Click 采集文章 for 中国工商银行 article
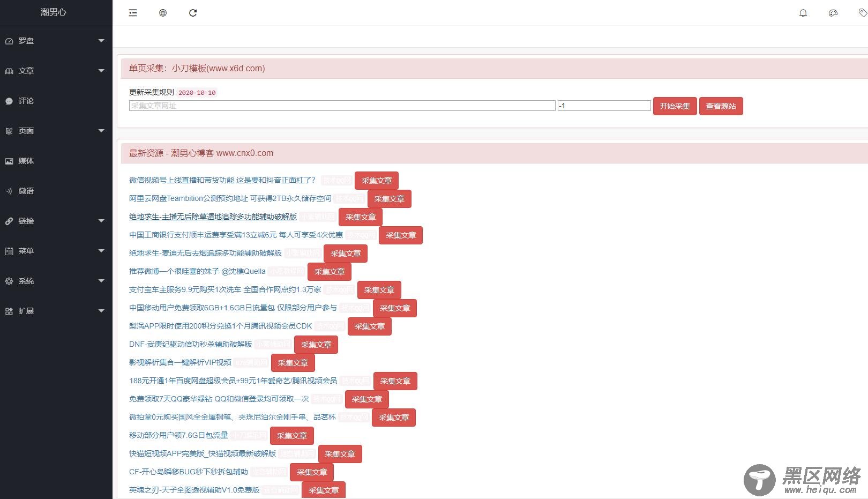Screen dimensions: 868x499 [x=401, y=235]
